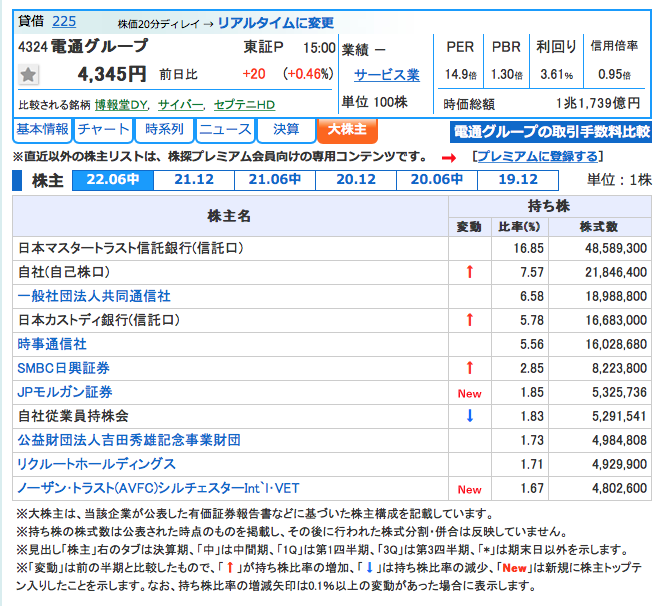Image resolution: width=663 pixels, height=606 pixels.
Task: Select the 22.06中 period tab
Action: (113, 180)
